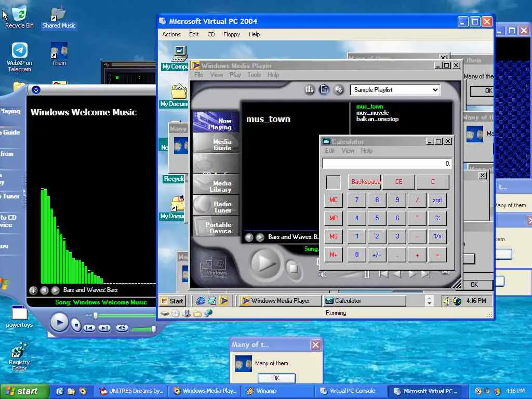Image resolution: width=532 pixels, height=399 pixels.
Task: Click the Backspace button in the Calculator
Action: [x=364, y=182]
